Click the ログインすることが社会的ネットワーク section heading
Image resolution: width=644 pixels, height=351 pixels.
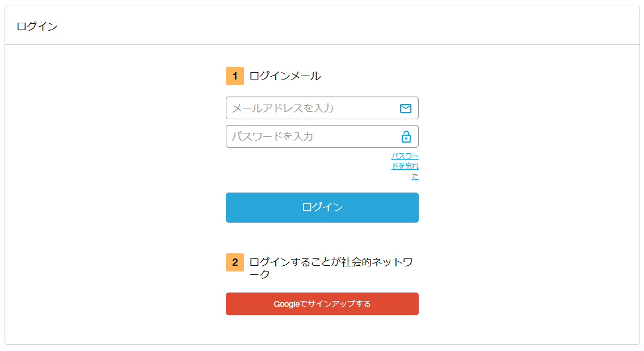(331, 268)
